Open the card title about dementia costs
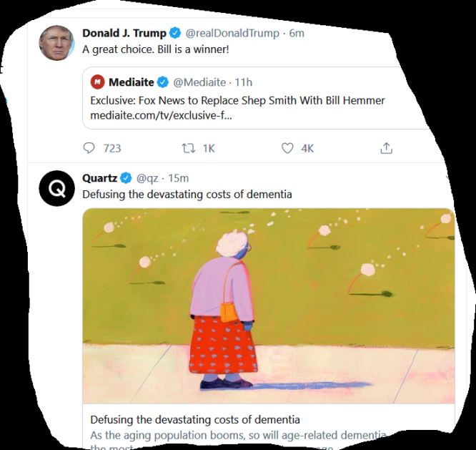Image resolution: width=476 pixels, height=450 pixels. tap(195, 420)
